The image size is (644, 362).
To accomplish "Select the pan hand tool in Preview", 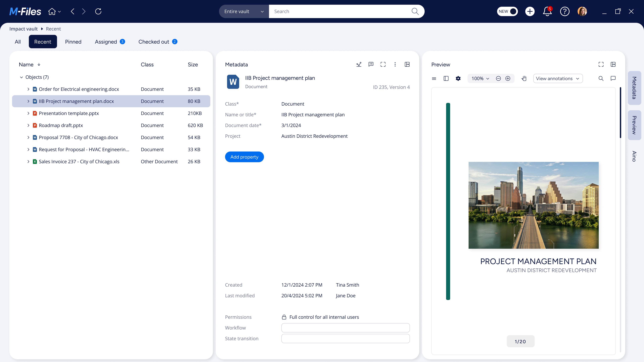I will coord(524,78).
